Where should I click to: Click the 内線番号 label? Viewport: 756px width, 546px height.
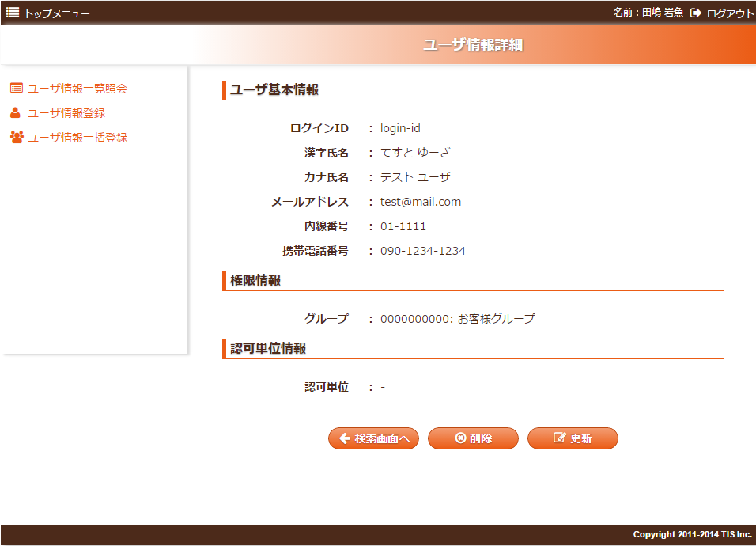[x=327, y=226]
